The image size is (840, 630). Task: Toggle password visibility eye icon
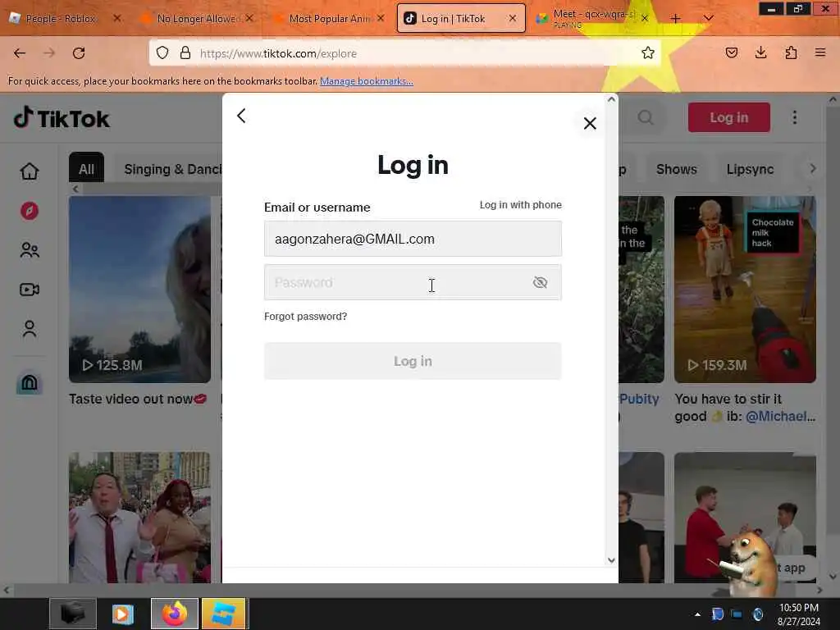tap(540, 282)
